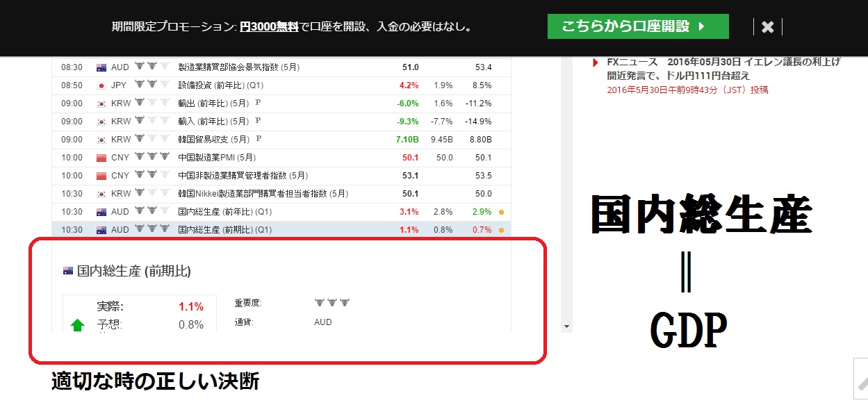Expand the 設備投資 (前年比) (Q1) event row
The height and width of the screenshot is (405, 868).
[x=221, y=85]
